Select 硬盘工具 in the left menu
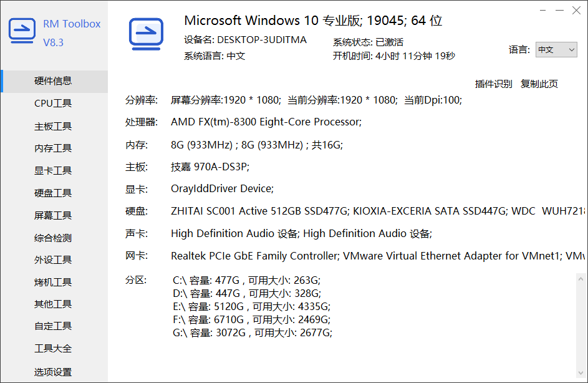588x383 pixels. (53, 193)
